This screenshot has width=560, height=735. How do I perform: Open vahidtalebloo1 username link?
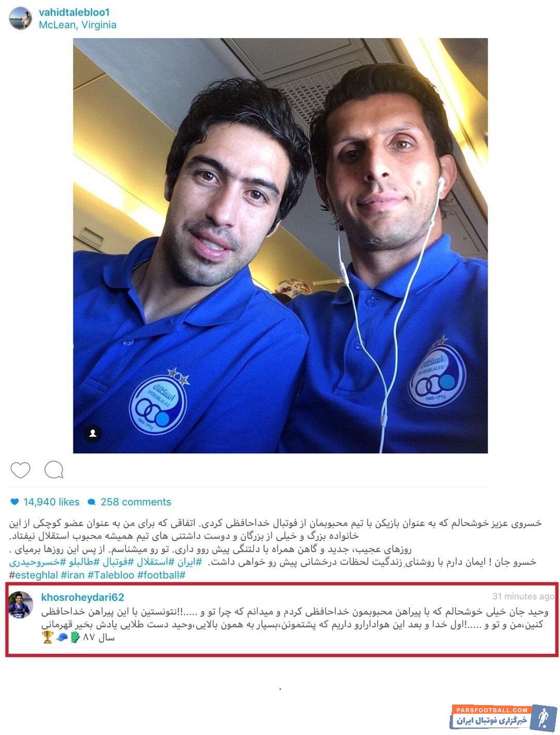click(x=74, y=12)
